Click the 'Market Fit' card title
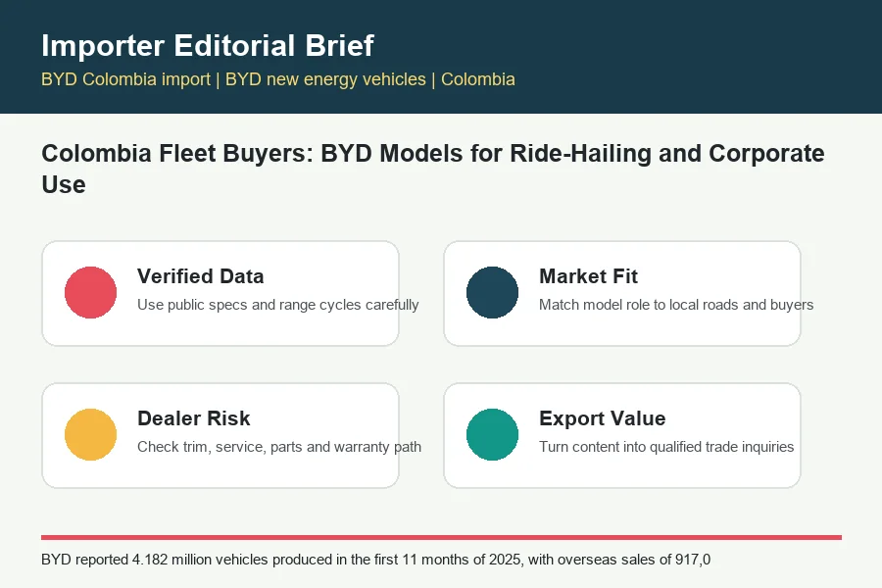This screenshot has height=588, width=882. point(588,276)
